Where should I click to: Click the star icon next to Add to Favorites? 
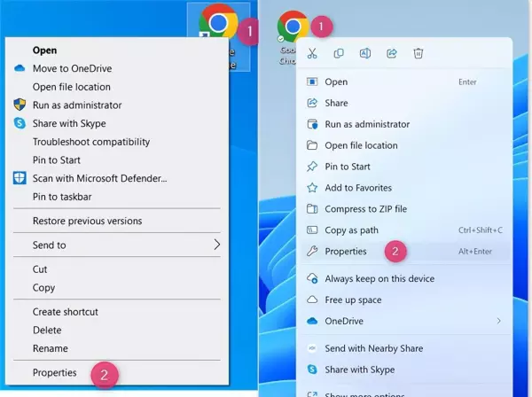[312, 188]
